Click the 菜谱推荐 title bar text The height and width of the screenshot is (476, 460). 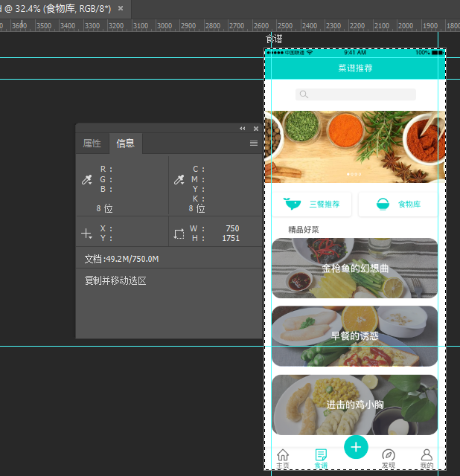[355, 68]
